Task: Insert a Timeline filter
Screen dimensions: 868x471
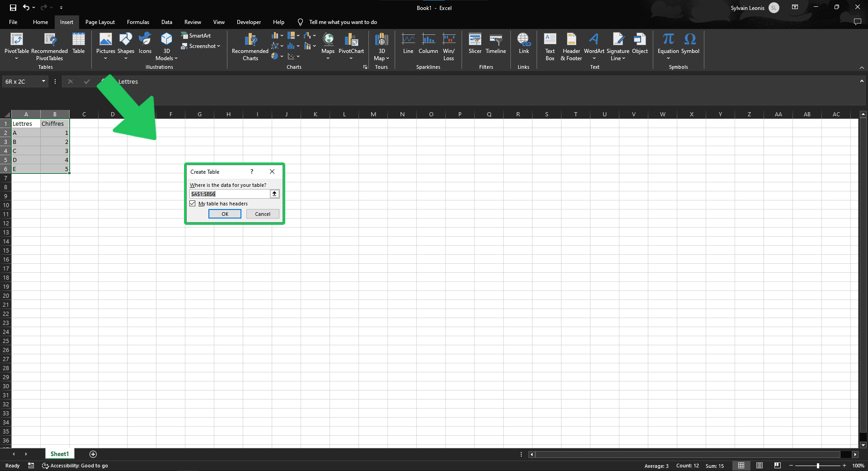Action: tap(495, 43)
